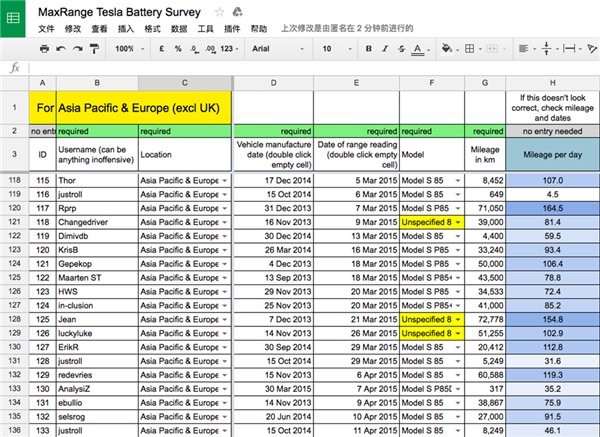Open vertical align options

click(549, 49)
